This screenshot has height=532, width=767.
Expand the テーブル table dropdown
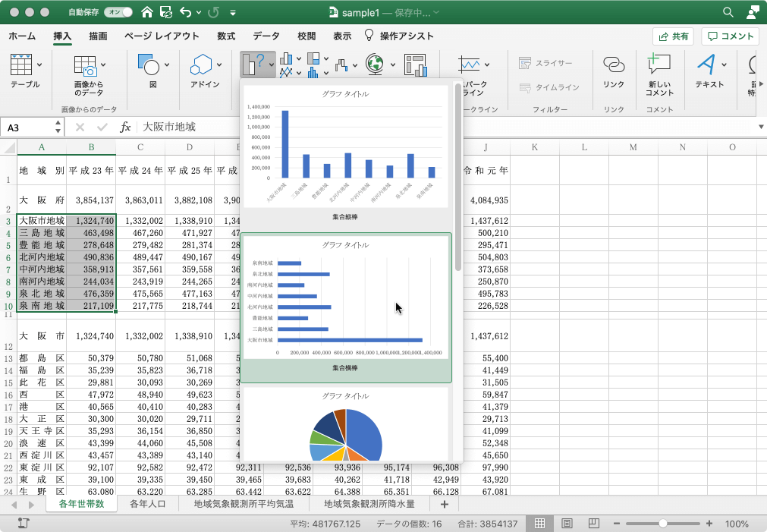point(39,65)
